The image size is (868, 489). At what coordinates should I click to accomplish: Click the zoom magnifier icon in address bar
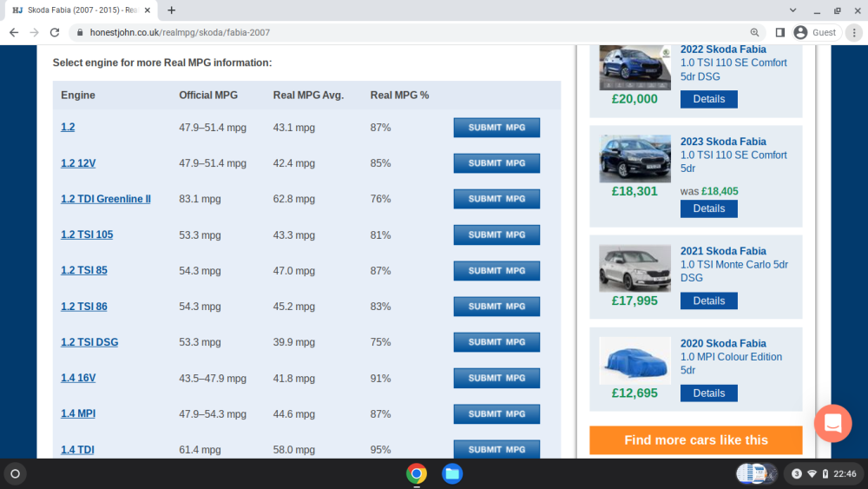(754, 33)
